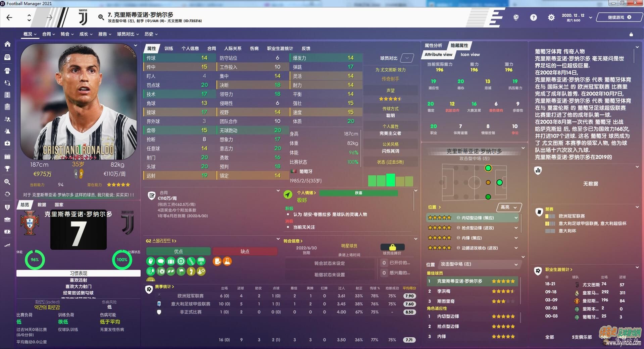Open the Home icon in sidebar
Screen dimensions: 644x349
click(7, 44)
